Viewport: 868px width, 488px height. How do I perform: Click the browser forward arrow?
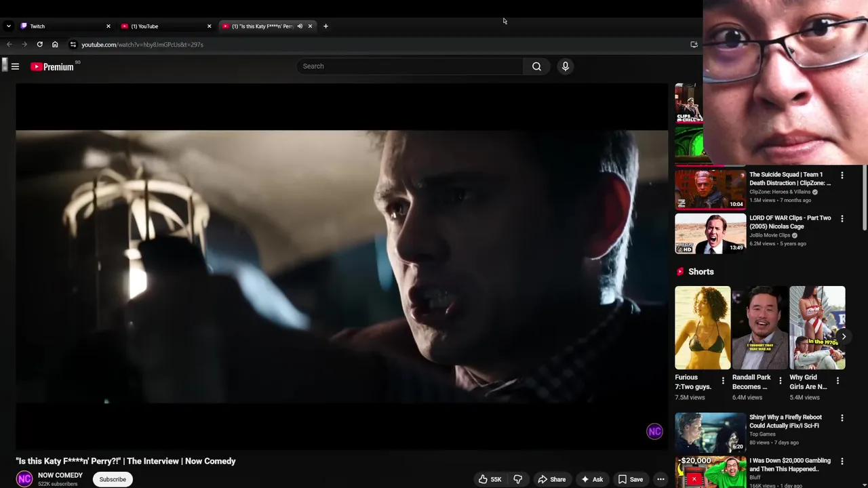pyautogui.click(x=24, y=45)
